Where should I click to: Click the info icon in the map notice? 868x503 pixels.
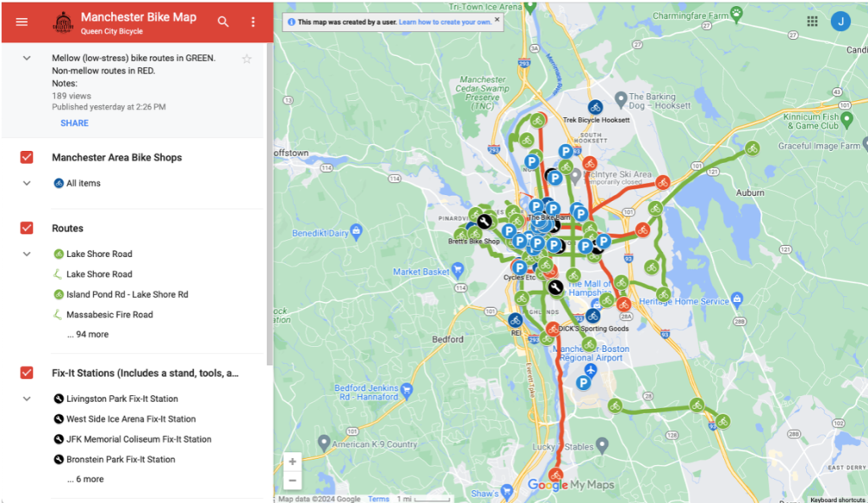coord(292,22)
